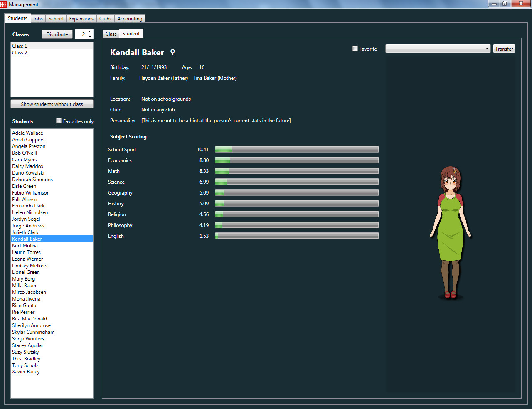Image resolution: width=532 pixels, height=409 pixels.
Task: Select student Milla Bauer
Action: tap(52, 285)
